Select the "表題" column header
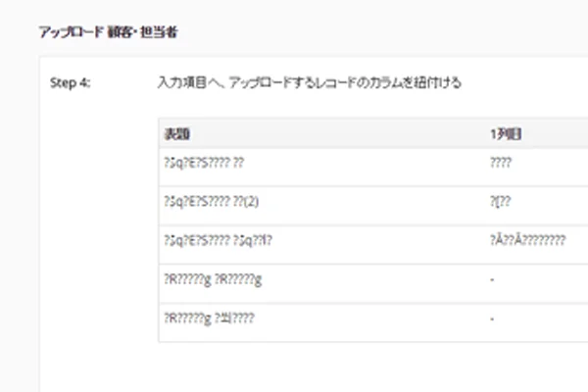 (x=177, y=133)
